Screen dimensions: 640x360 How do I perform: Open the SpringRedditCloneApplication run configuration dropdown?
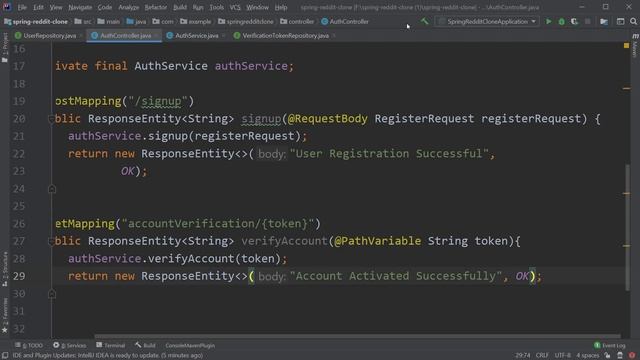coord(487,21)
